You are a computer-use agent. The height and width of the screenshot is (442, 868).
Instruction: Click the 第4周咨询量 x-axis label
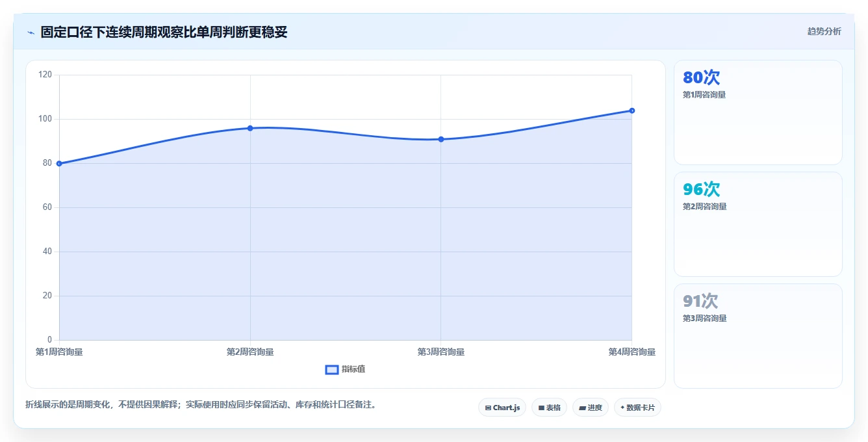coord(632,352)
